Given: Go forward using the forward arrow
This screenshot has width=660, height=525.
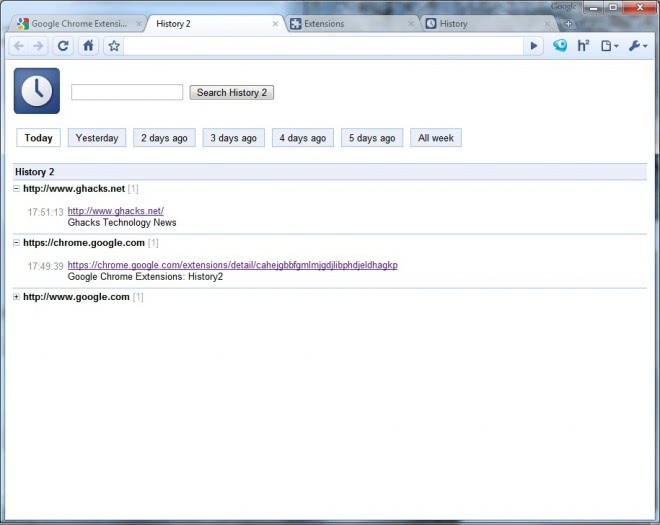Looking at the screenshot, I should pyautogui.click(x=38, y=46).
